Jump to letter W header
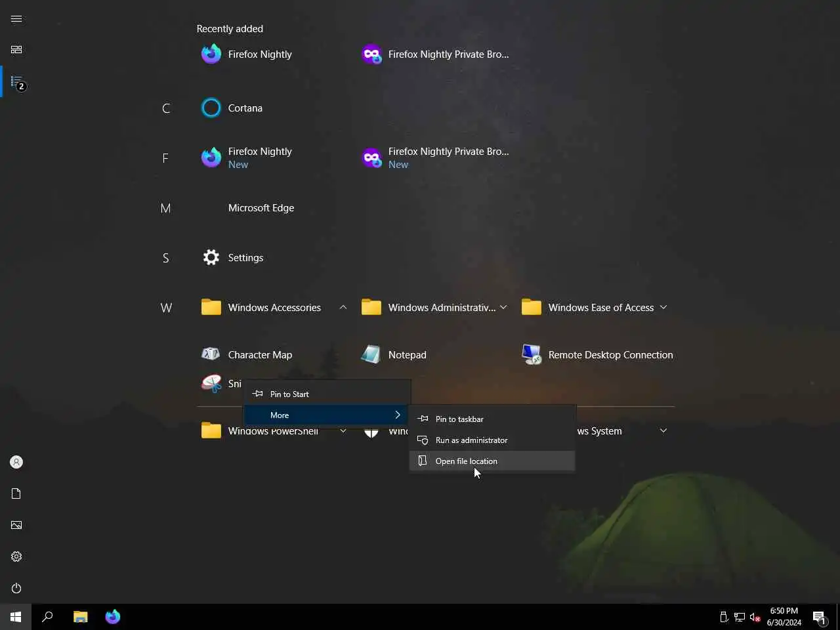The image size is (840, 630). (166, 308)
